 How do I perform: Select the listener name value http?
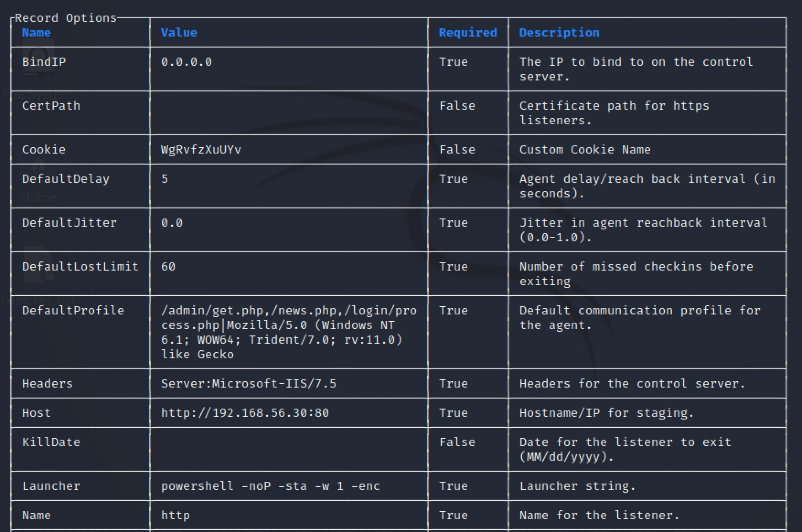pos(176,516)
